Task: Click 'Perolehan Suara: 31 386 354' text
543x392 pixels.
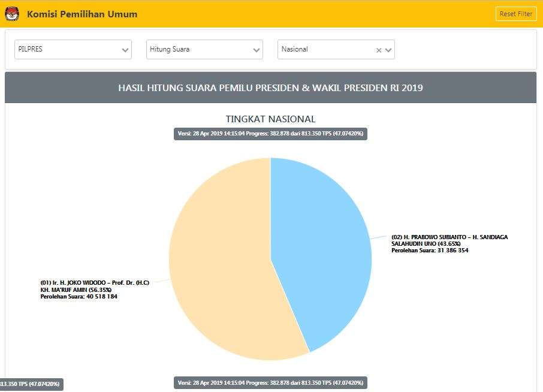Action: point(430,250)
